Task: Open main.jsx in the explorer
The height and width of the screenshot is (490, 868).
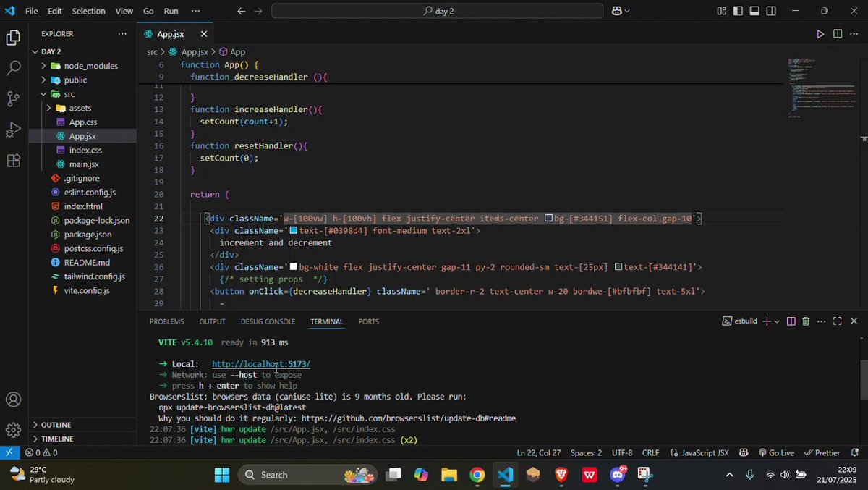Action: [x=82, y=164]
